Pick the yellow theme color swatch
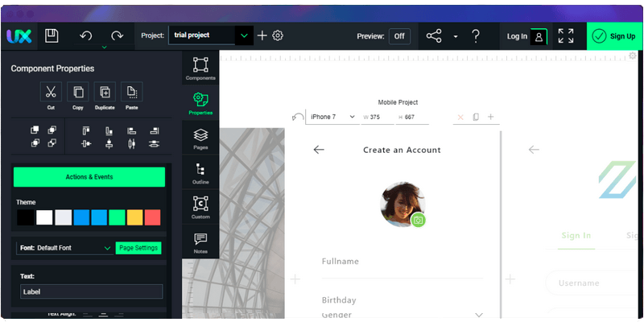 (134, 217)
